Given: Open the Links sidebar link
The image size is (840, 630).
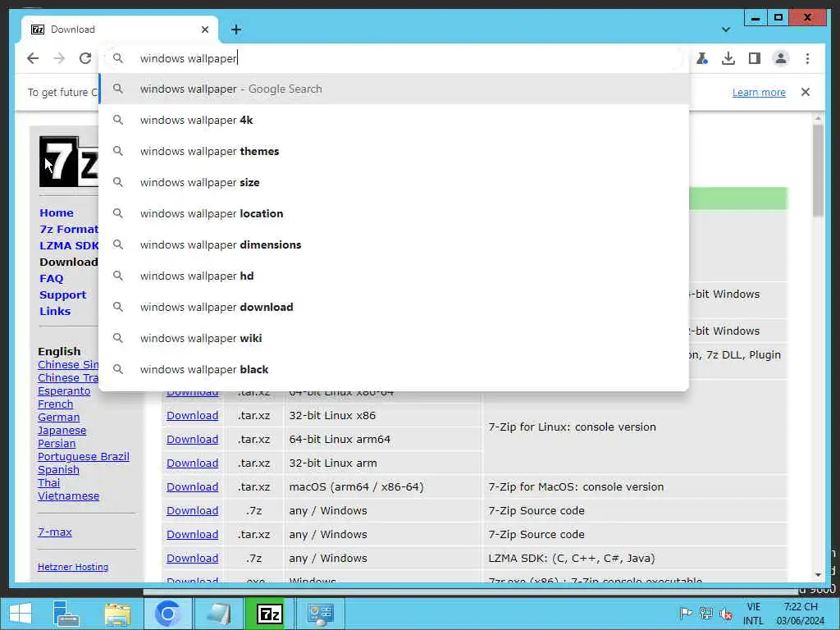Looking at the screenshot, I should point(55,311).
